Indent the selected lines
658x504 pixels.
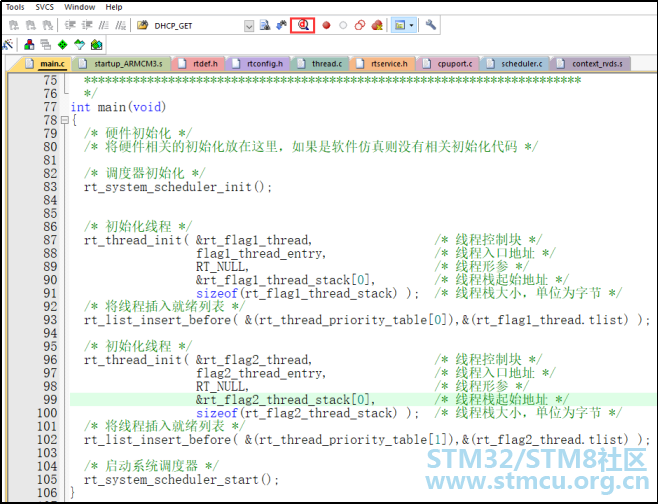(70, 26)
